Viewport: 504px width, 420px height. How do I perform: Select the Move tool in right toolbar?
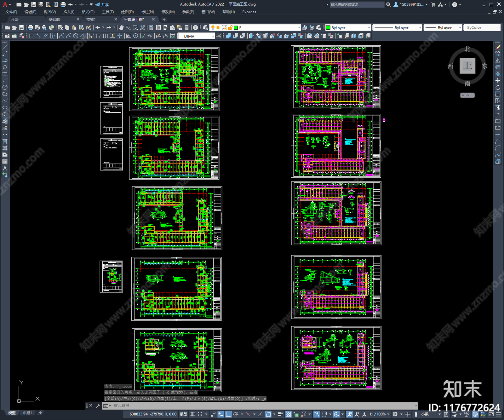[498, 81]
